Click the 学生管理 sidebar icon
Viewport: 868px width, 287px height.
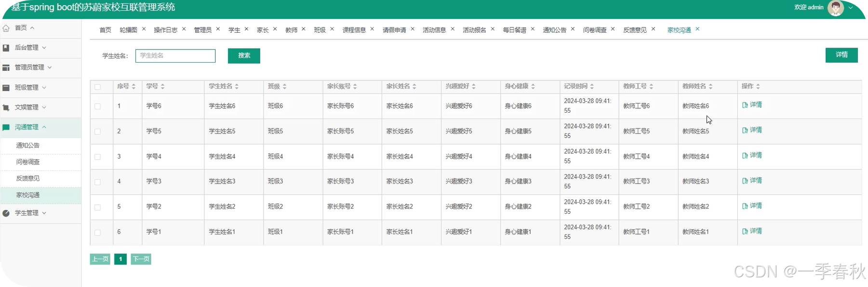click(6, 213)
